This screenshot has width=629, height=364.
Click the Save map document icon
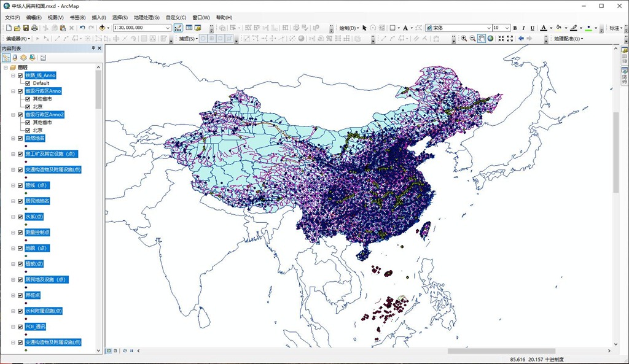pos(26,28)
